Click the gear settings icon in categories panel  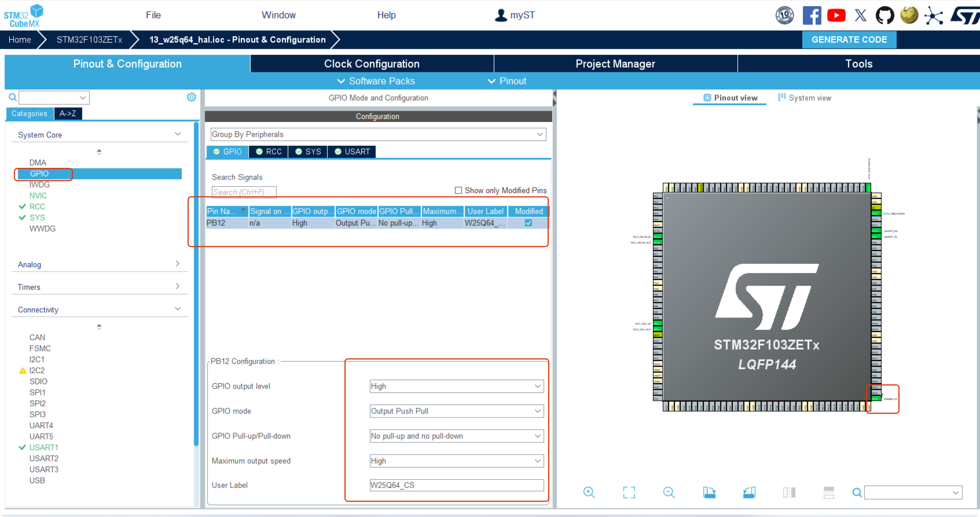(x=191, y=97)
